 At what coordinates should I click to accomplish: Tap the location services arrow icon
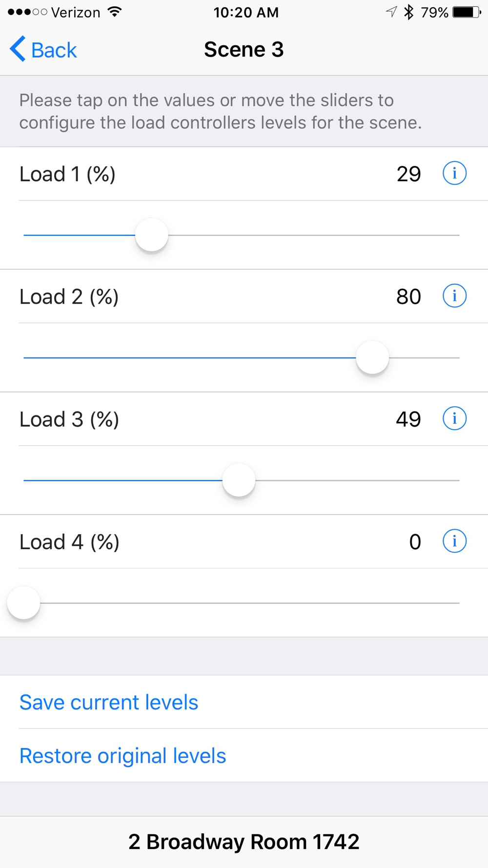coord(391,12)
